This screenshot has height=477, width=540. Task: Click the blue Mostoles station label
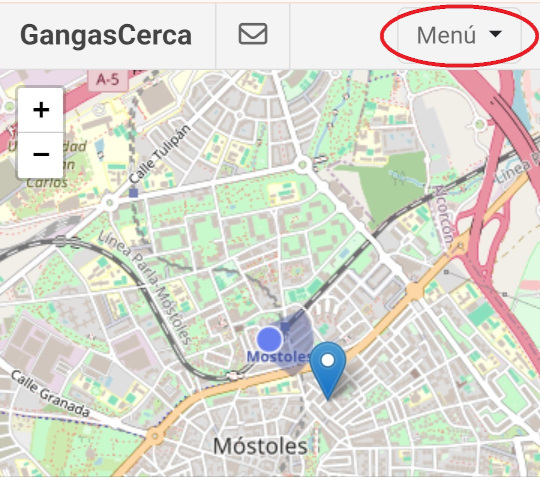pos(279,357)
